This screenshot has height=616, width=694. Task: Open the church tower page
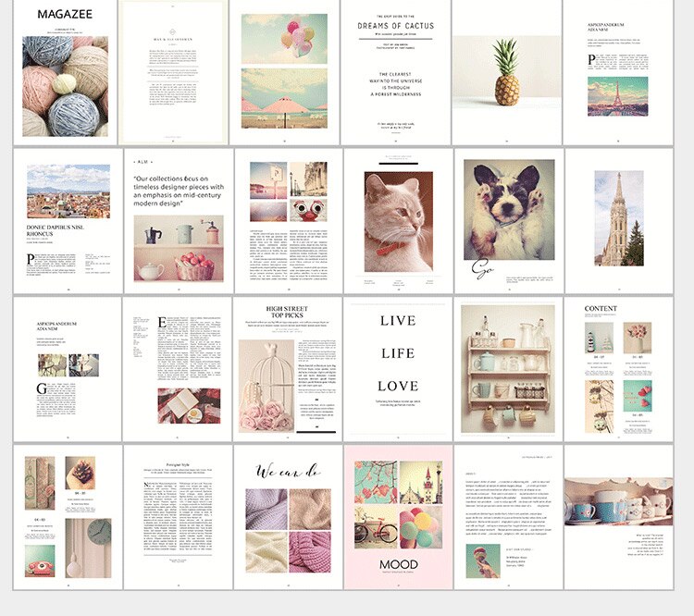coord(619,220)
